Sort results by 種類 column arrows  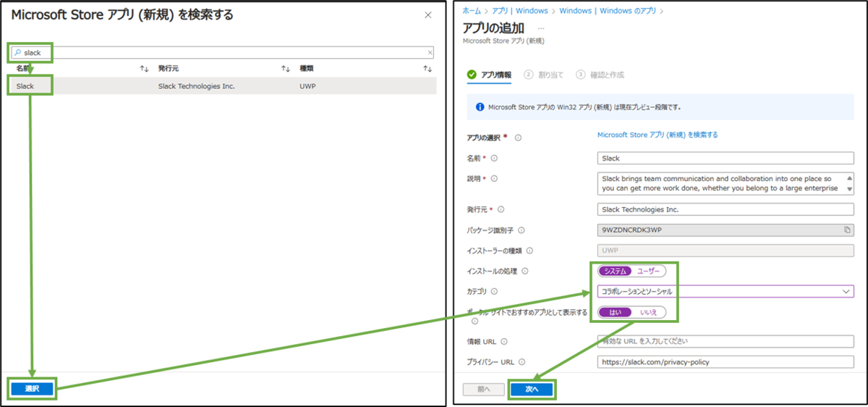click(x=427, y=68)
